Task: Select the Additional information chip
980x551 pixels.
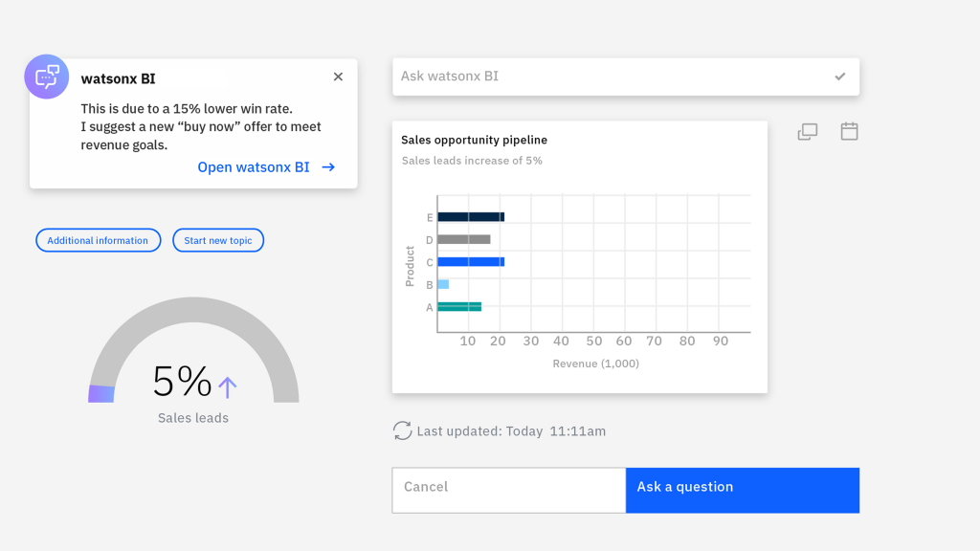Action: pos(98,240)
